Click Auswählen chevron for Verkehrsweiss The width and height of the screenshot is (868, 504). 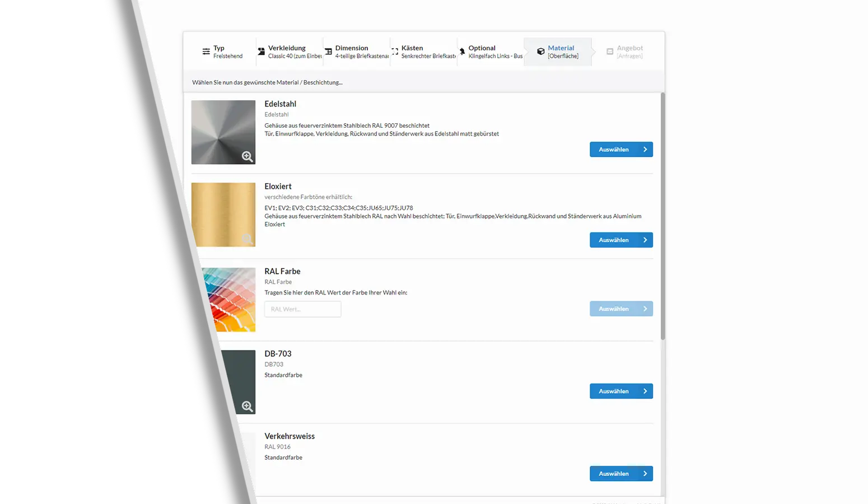645,474
